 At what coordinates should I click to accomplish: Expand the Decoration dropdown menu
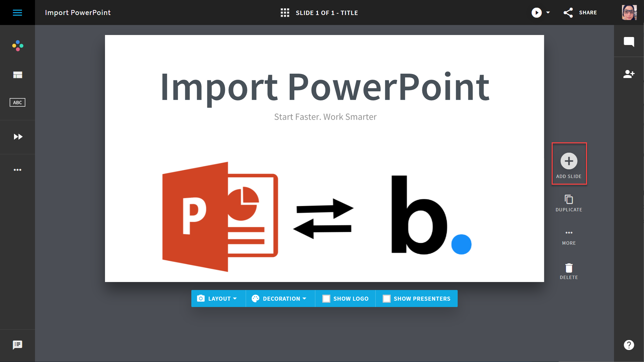[x=279, y=298]
